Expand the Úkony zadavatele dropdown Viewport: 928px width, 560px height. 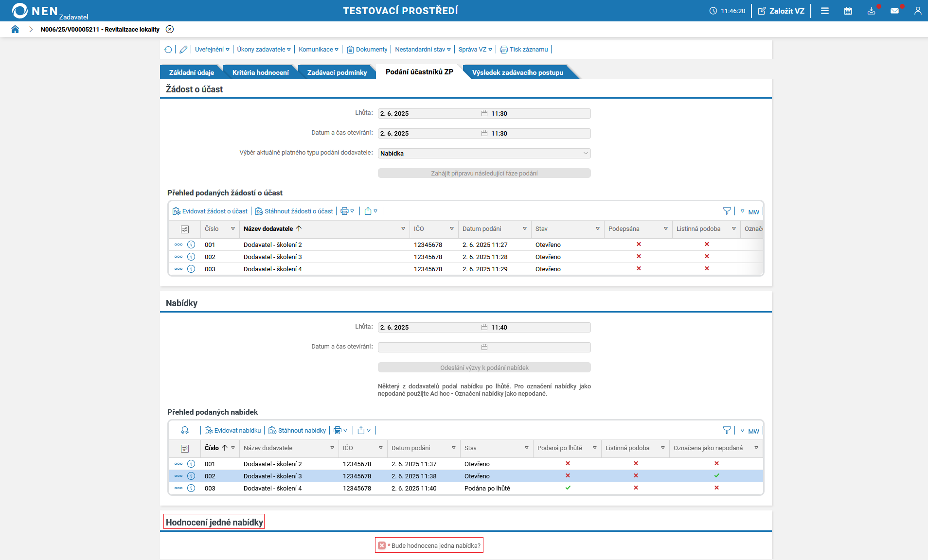coord(264,50)
